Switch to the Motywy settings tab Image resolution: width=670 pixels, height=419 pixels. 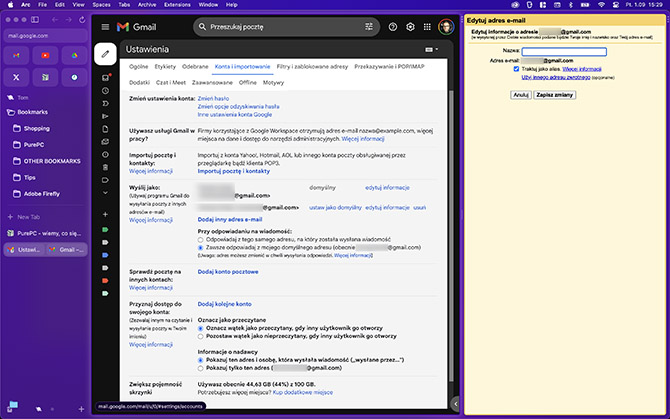pyautogui.click(x=273, y=83)
